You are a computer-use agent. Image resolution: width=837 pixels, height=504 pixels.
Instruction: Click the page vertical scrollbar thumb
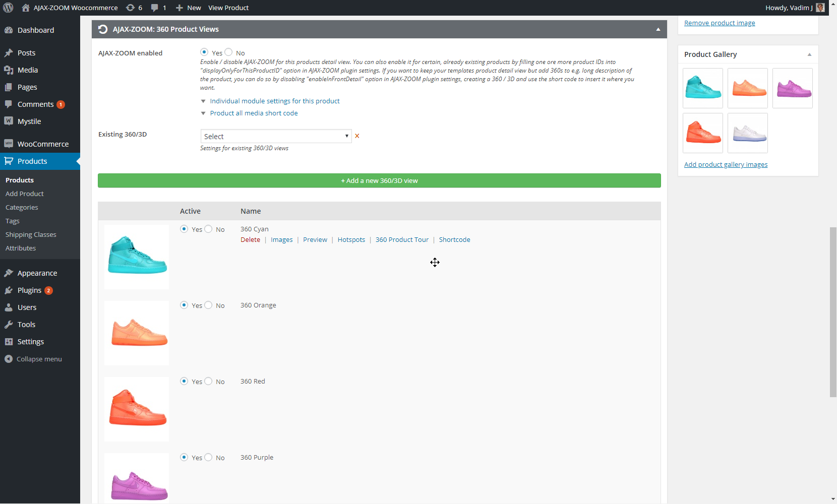(x=833, y=312)
